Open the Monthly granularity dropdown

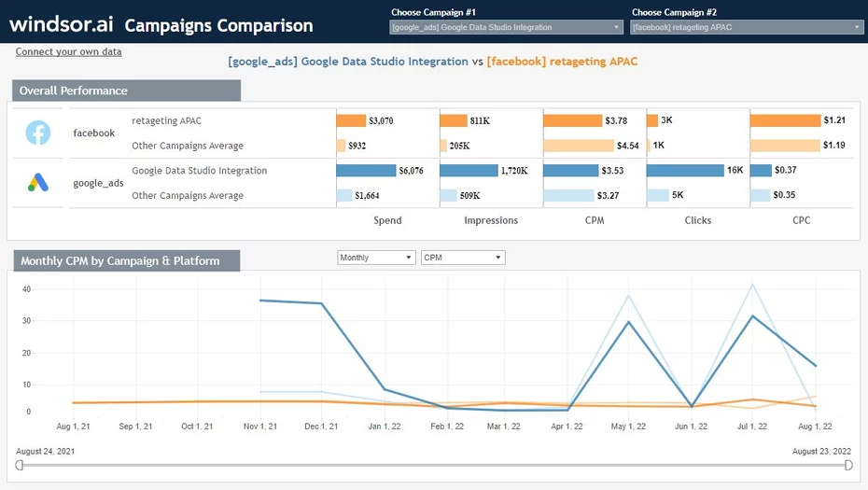pos(376,258)
